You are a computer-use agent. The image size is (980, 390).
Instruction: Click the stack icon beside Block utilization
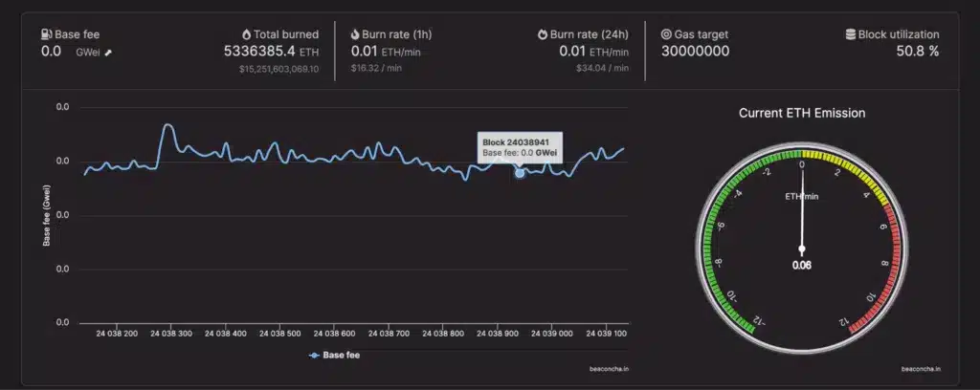[850, 34]
